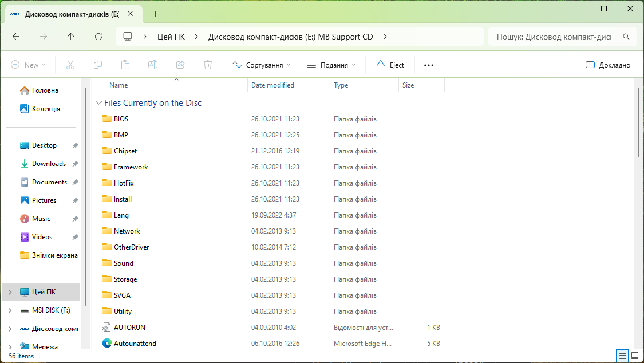The height and width of the screenshot is (363, 644).
Task: Select MSI DISK (F:) in sidebar
Action: [51, 310]
